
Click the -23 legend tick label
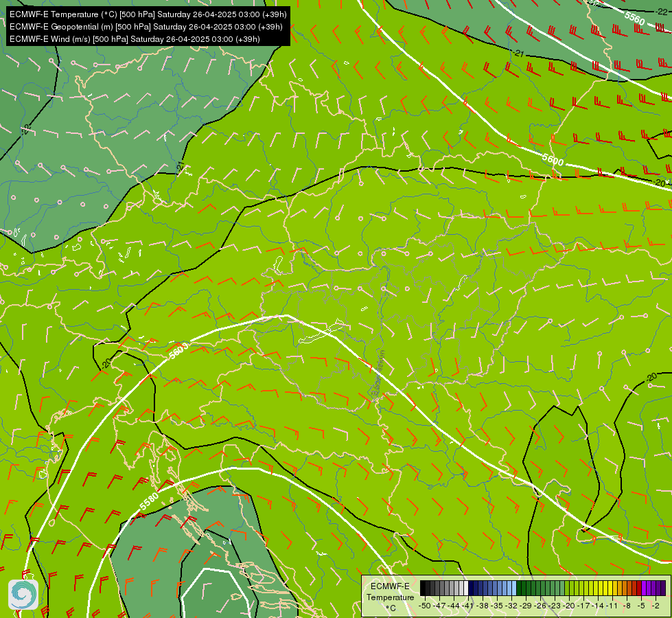coord(555,606)
